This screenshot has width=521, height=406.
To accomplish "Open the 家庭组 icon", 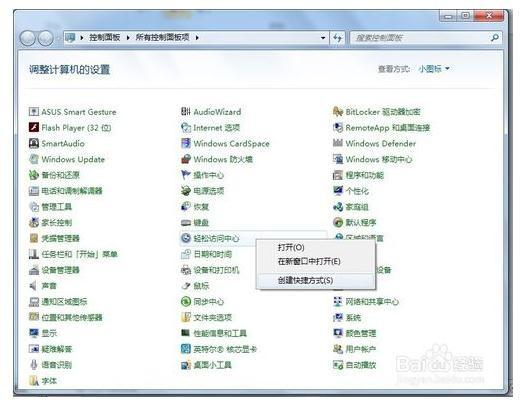I will point(338,206).
